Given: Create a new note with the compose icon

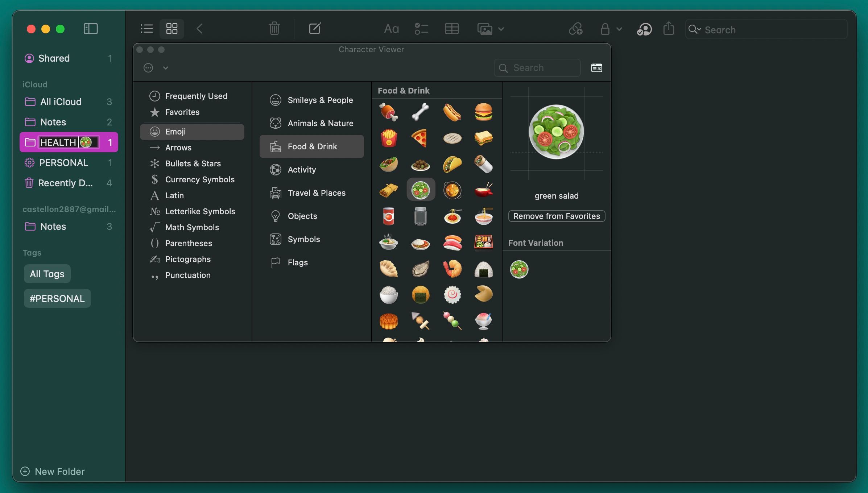Looking at the screenshot, I should tap(315, 29).
